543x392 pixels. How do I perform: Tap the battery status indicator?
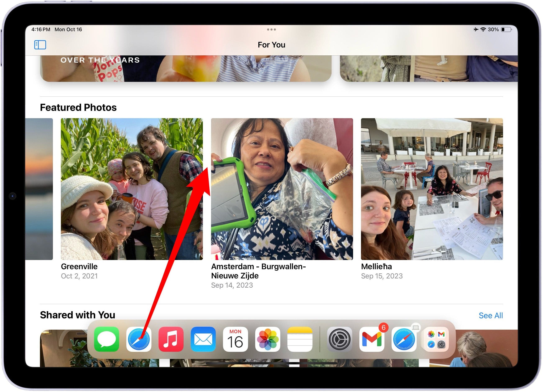(506, 29)
